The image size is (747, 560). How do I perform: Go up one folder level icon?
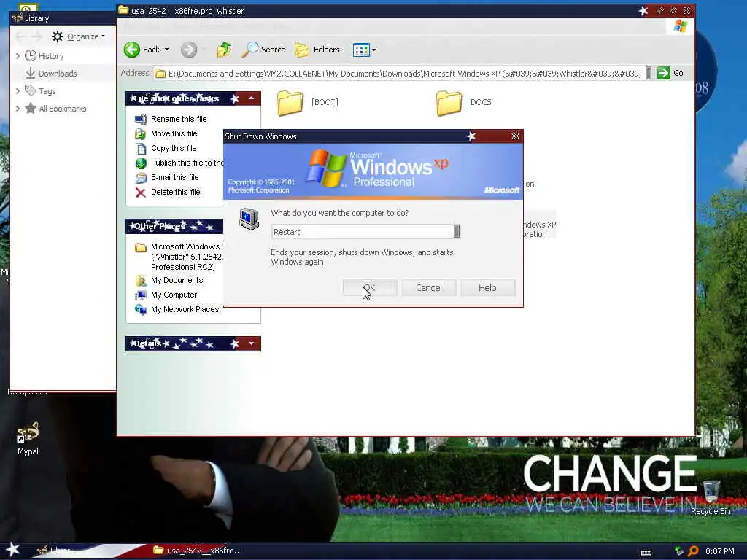click(224, 50)
